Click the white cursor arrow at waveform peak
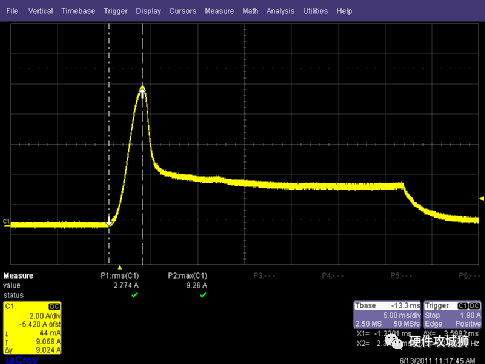 (142, 94)
